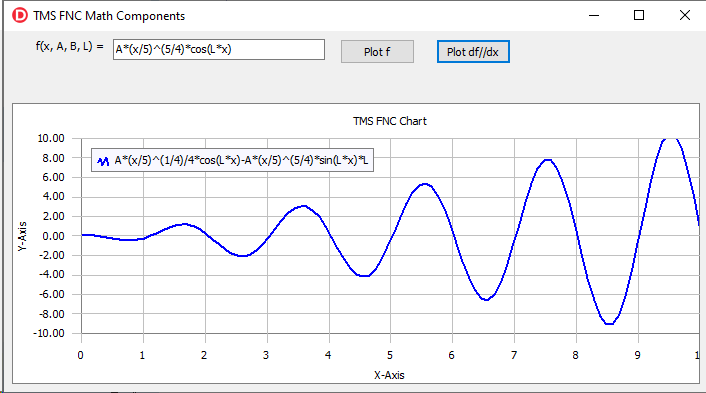This screenshot has width=706, height=393.
Task: Select the derivative formula legend text
Action: (x=241, y=160)
